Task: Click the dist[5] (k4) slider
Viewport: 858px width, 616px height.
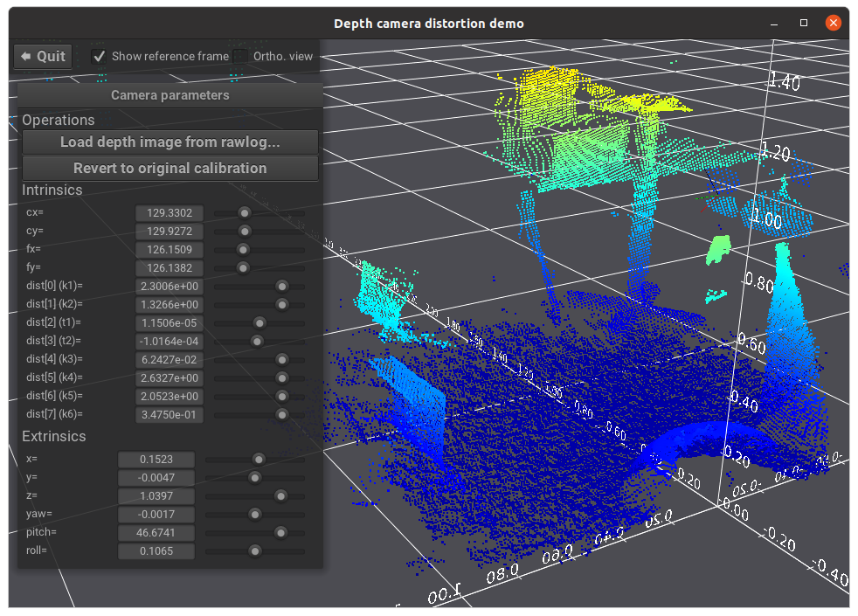Action: (280, 377)
